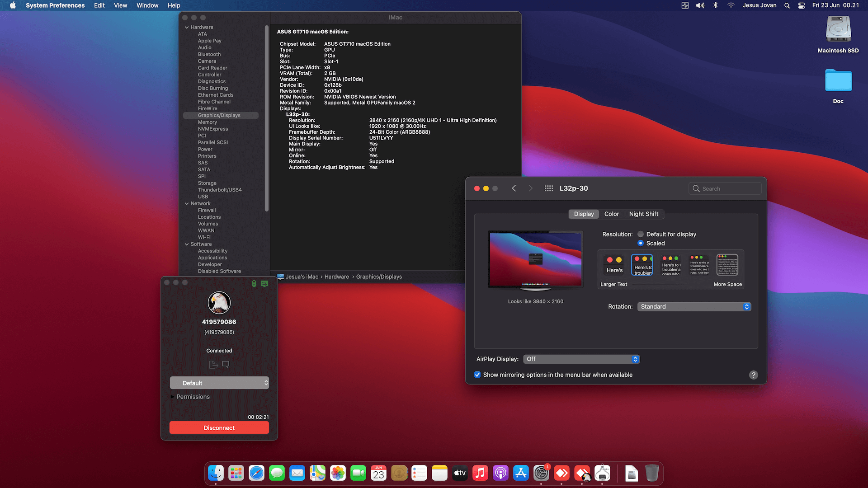Screen dimensions: 868x488
Task: Select the 'More Space' resolution setting
Action: click(x=727, y=265)
